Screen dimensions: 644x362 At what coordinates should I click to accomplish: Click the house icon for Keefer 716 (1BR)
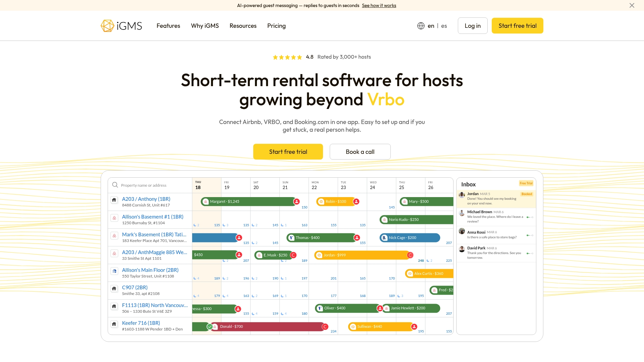(114, 324)
